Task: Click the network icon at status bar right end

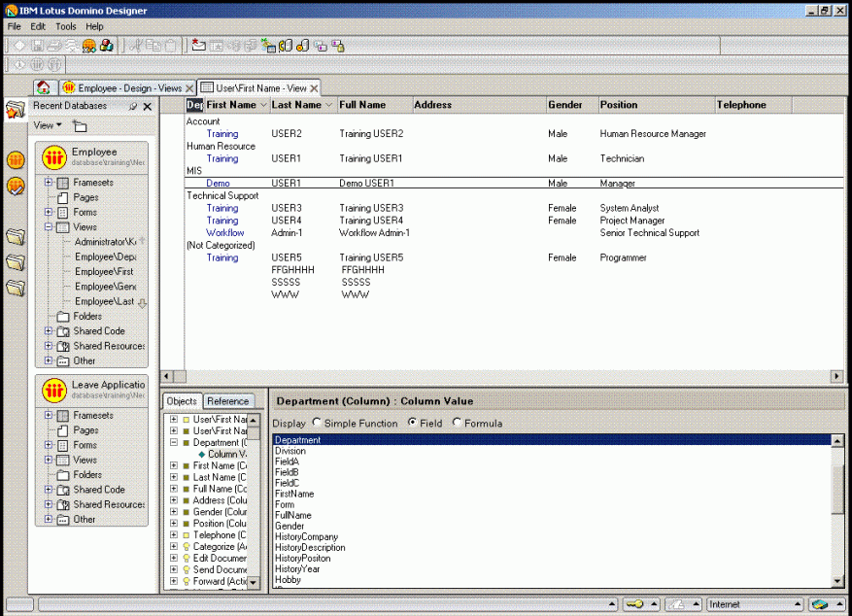Action: (820, 604)
